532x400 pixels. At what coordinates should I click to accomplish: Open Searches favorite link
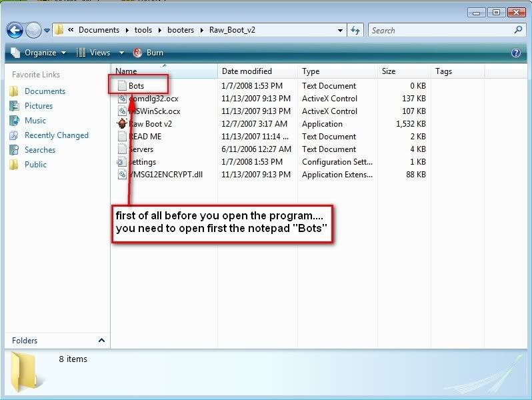click(40, 149)
